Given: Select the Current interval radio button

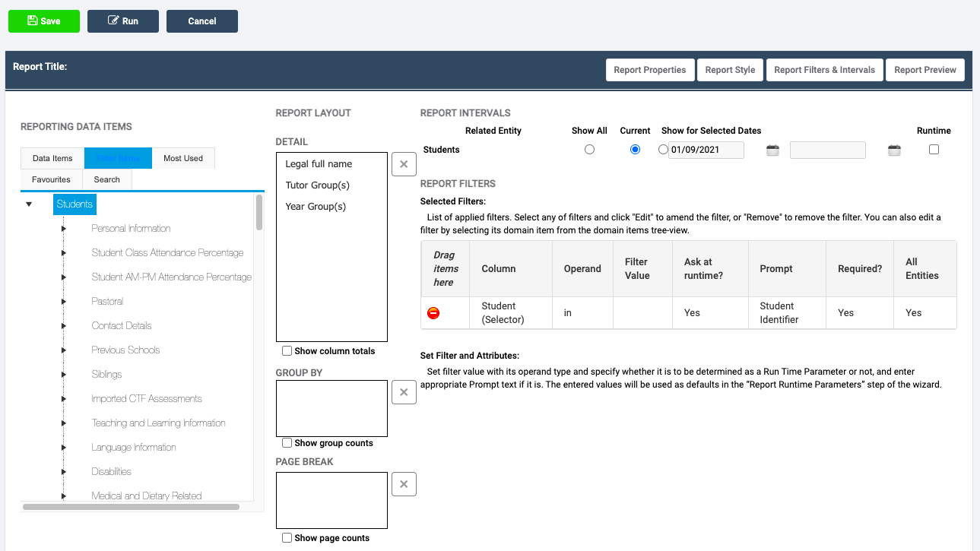Looking at the screenshot, I should (x=635, y=149).
